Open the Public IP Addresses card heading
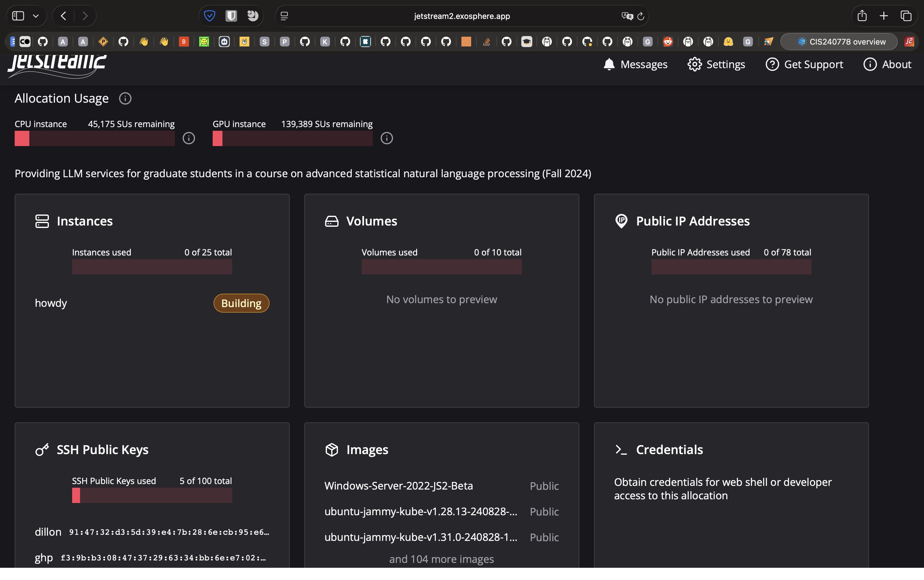Screen dimensions: 924x580 tap(693, 221)
